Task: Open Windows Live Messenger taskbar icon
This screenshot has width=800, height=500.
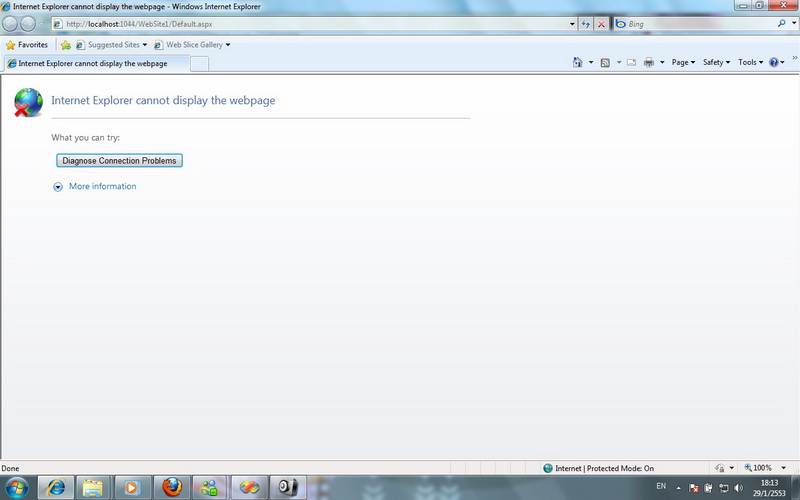Action: [x=210, y=488]
